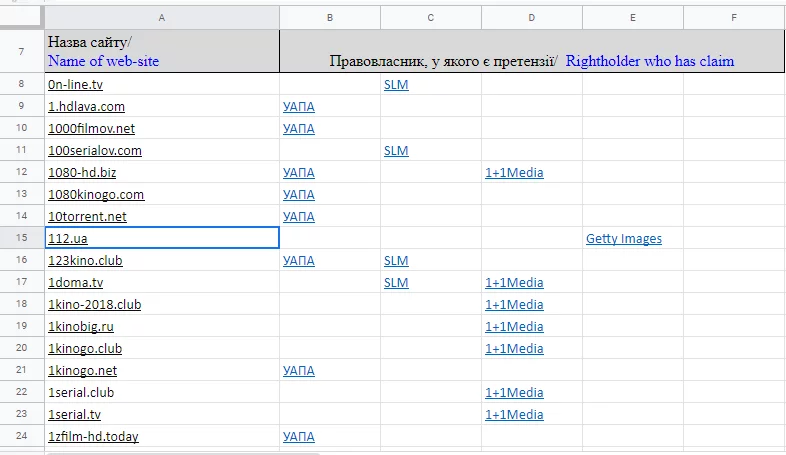This screenshot has width=786, height=455.
Task: Select column A header
Action: click(x=162, y=18)
